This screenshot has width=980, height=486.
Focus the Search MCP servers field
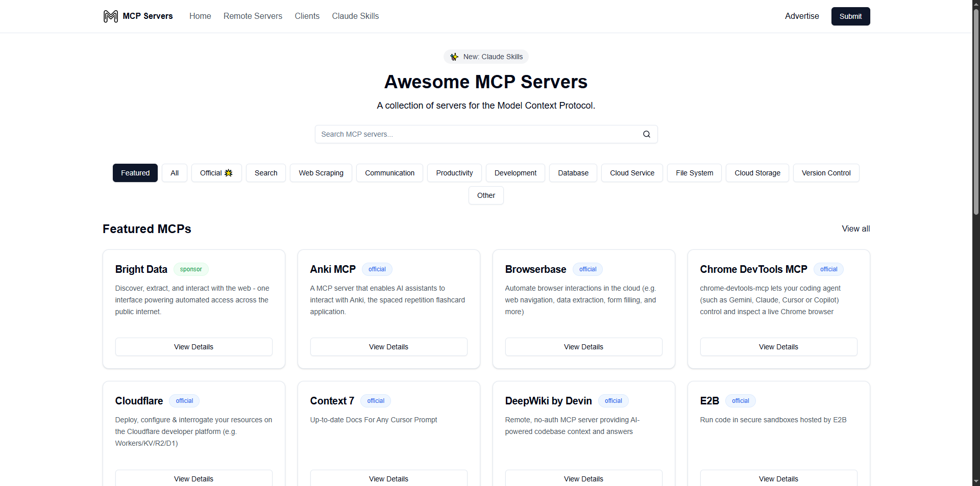[477, 134]
